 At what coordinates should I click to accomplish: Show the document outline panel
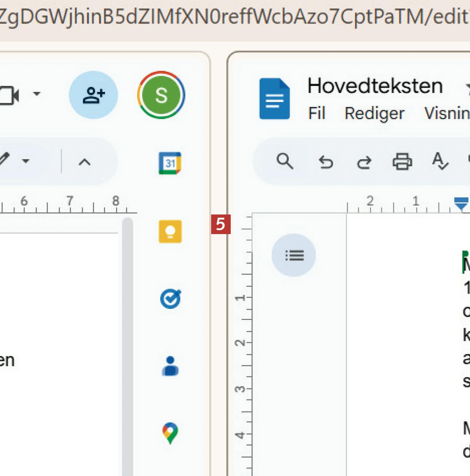[x=294, y=255]
